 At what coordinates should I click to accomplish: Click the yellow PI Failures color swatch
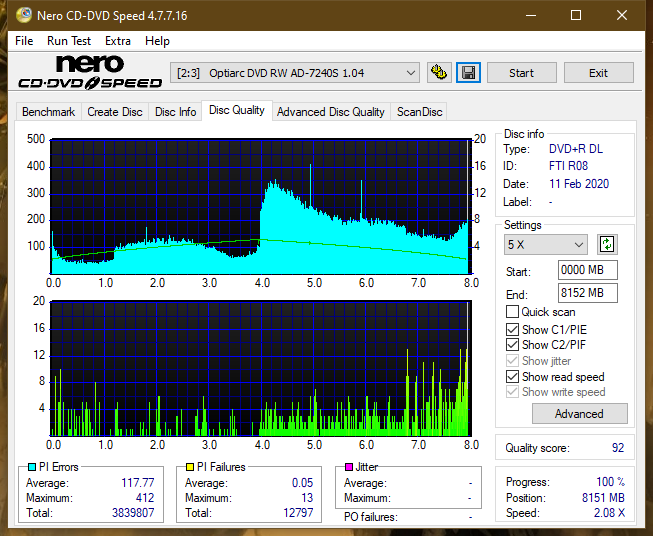189,467
